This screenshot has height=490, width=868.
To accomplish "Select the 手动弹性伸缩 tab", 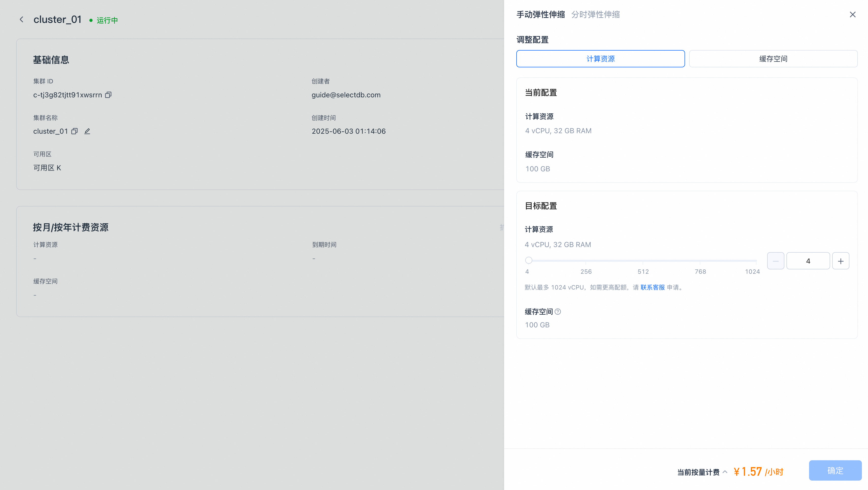I will tap(540, 14).
